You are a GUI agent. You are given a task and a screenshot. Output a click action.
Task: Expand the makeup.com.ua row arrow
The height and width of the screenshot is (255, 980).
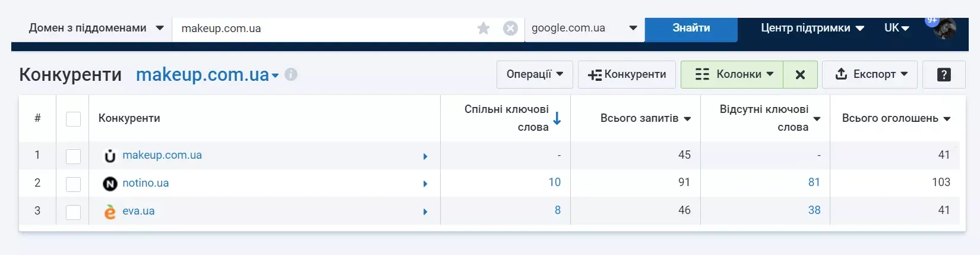(x=425, y=156)
